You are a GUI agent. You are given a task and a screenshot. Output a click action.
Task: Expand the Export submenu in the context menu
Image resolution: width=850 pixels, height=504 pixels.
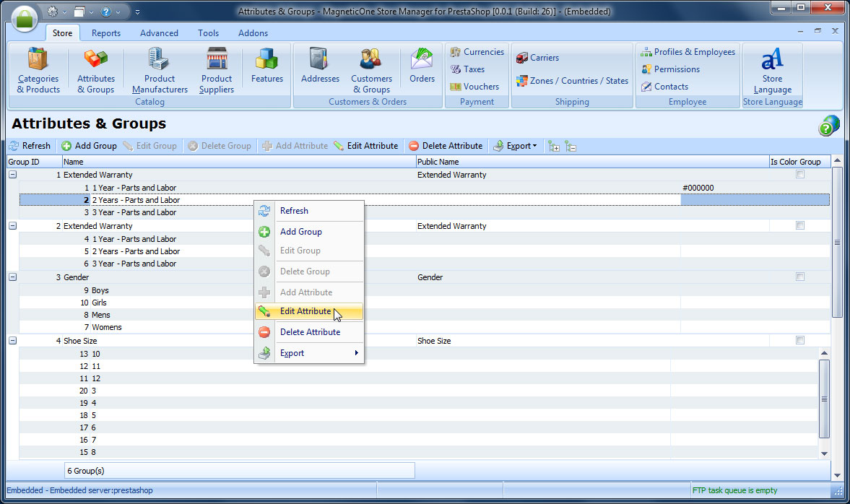point(308,353)
